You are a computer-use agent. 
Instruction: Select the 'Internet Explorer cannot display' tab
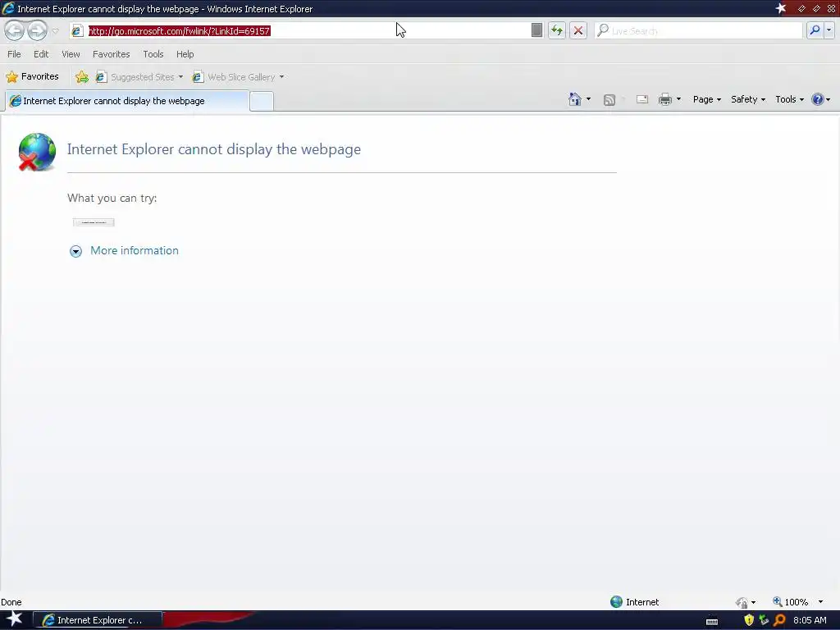point(127,101)
